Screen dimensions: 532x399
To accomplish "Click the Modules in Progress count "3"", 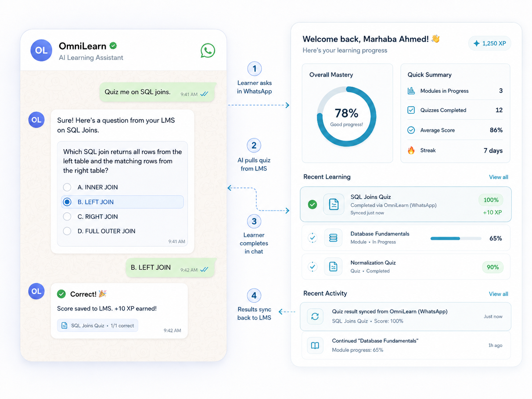I will click(501, 91).
